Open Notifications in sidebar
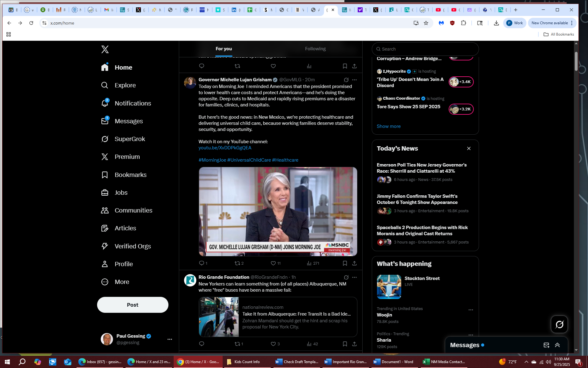Image resolution: width=588 pixels, height=368 pixels. pyautogui.click(x=133, y=103)
